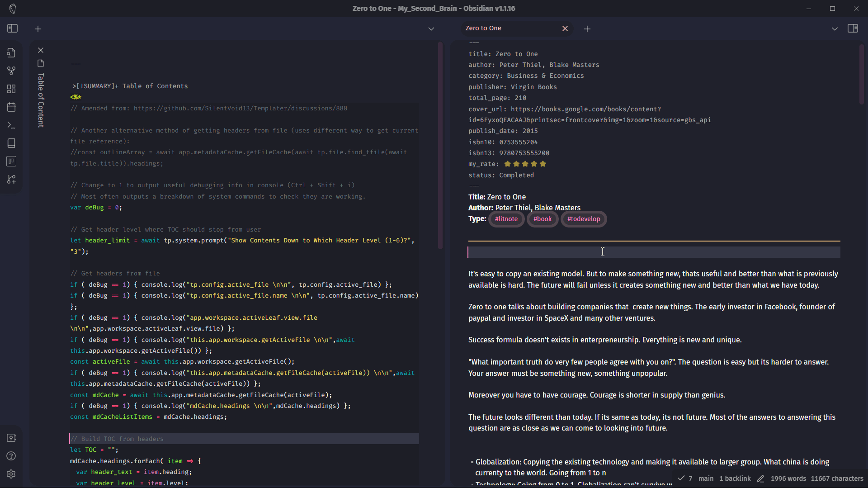Toggle editing mode pencil in status bar
The width and height of the screenshot is (868, 488).
click(x=760, y=479)
